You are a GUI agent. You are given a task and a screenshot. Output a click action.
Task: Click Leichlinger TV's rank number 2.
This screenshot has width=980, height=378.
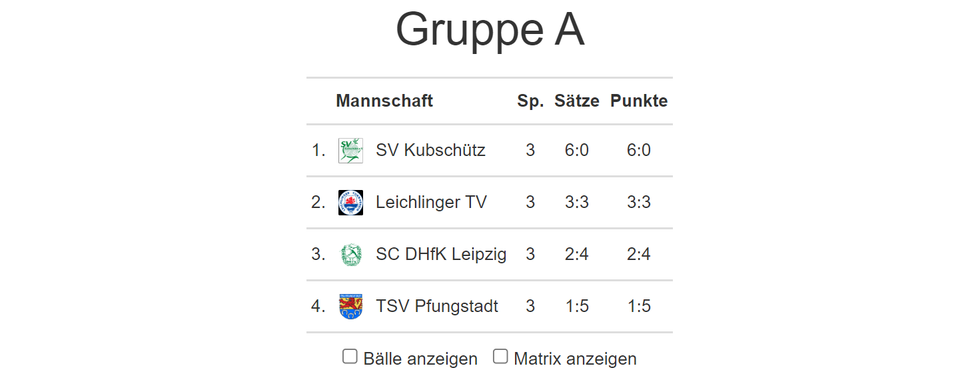click(318, 202)
